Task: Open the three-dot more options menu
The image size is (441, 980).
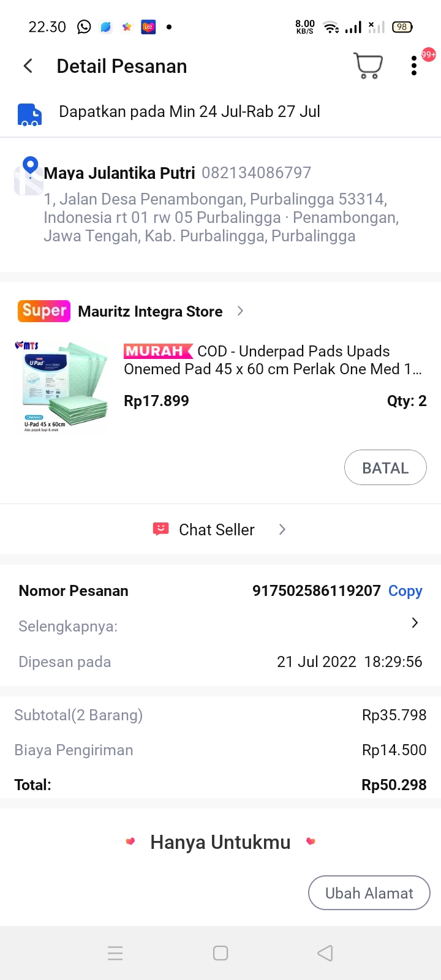Action: pyautogui.click(x=414, y=66)
